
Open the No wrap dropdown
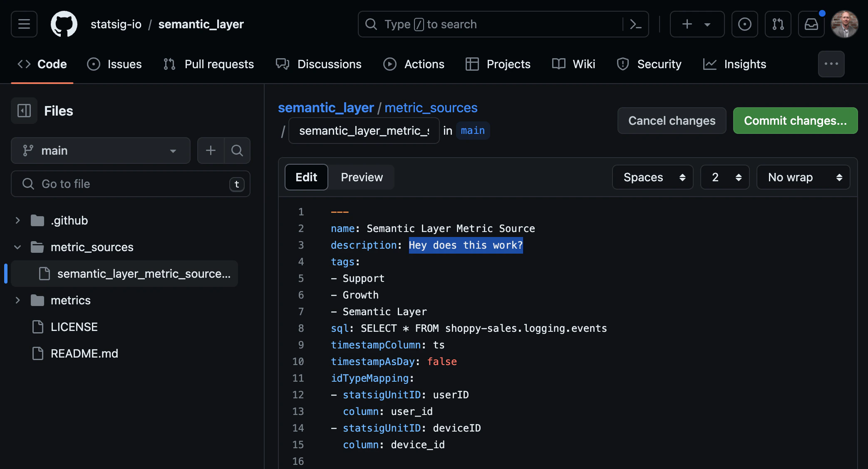click(x=803, y=177)
